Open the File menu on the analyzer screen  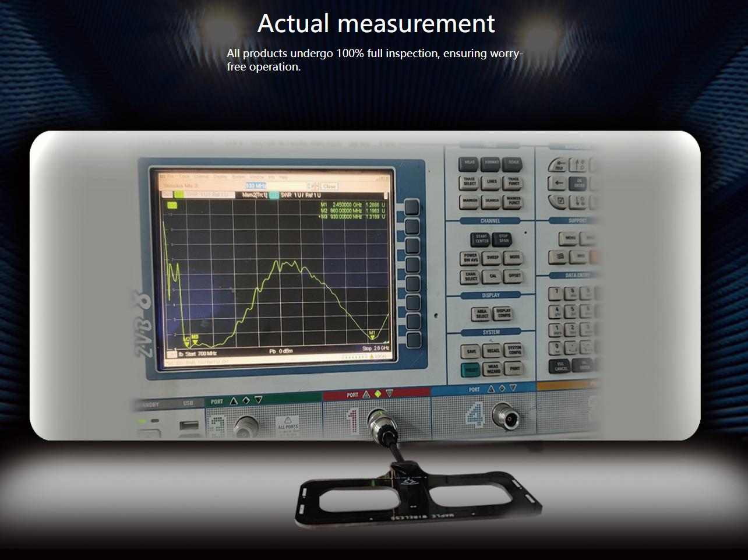(x=171, y=177)
